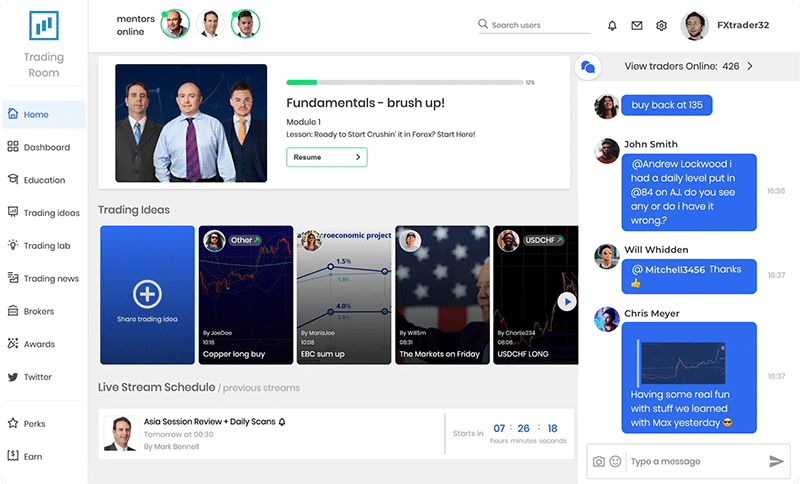The width and height of the screenshot is (800, 484).
Task: Open the mail envelope icon
Action: coord(637,25)
